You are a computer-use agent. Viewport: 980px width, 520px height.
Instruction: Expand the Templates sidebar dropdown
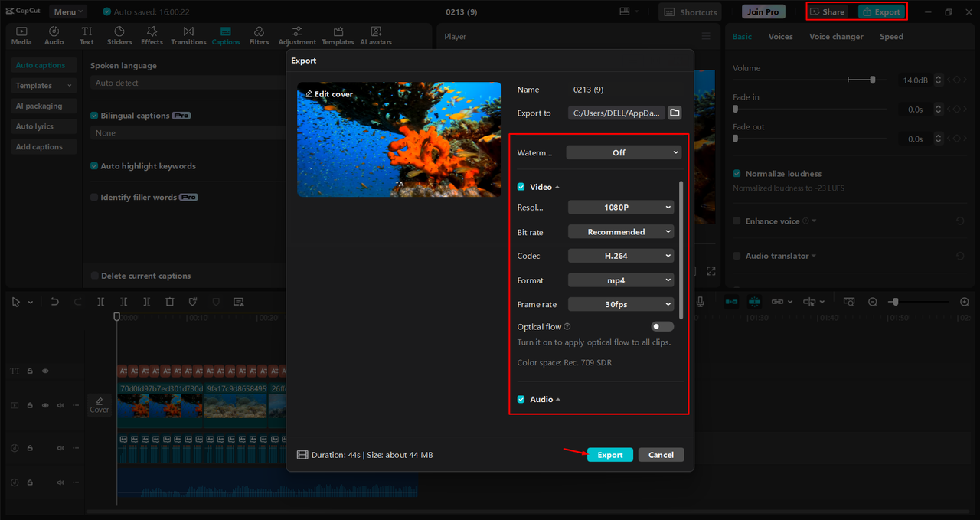pos(44,86)
